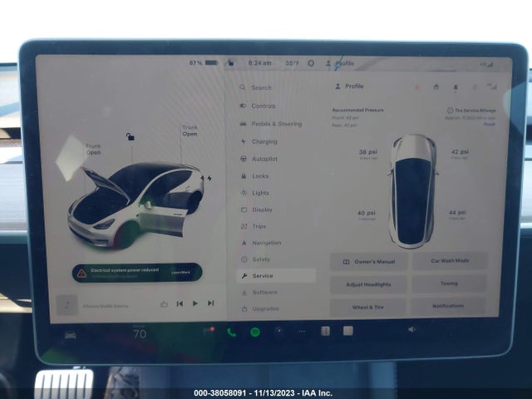Tap the thumbs-up like icon

[x=164, y=304]
